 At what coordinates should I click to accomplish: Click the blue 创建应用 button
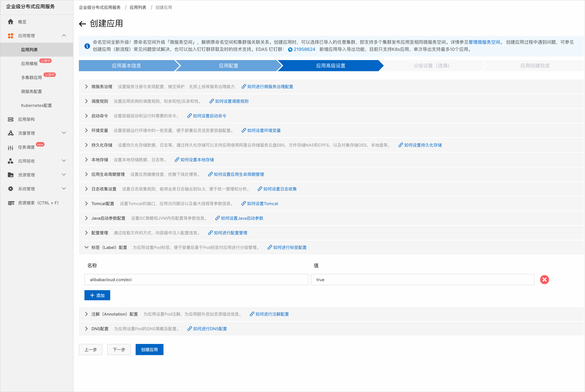(150, 350)
